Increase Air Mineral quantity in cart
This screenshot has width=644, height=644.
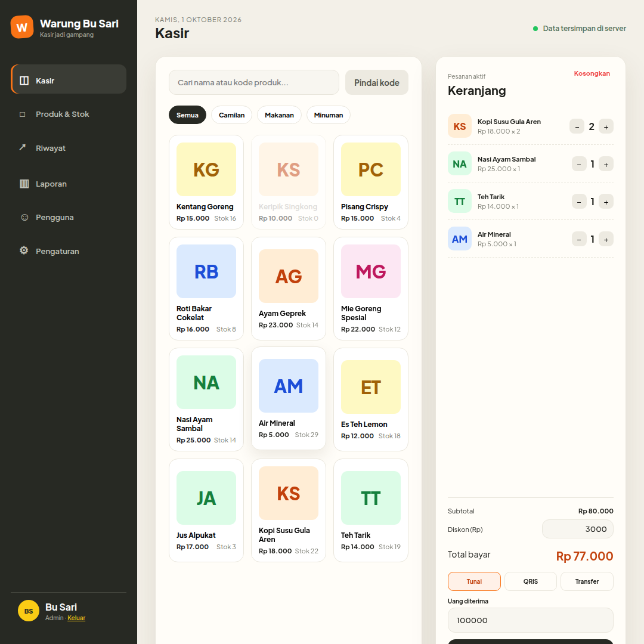tap(606, 239)
